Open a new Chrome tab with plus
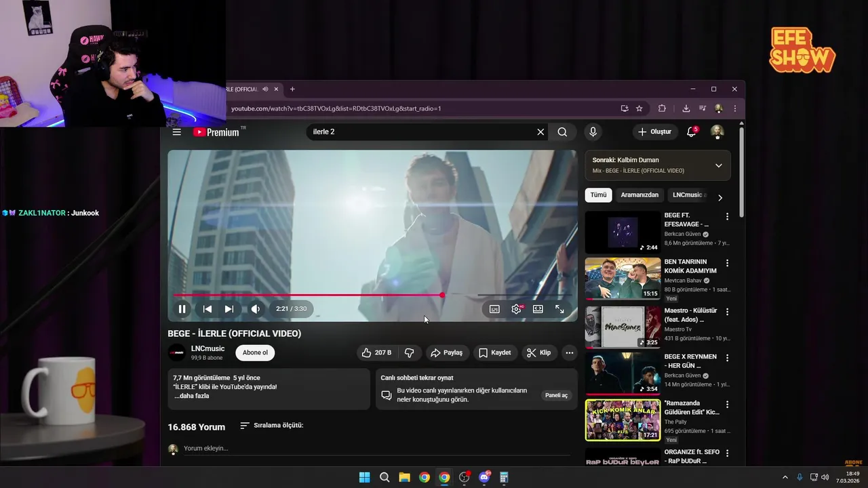868x488 pixels. click(x=292, y=89)
